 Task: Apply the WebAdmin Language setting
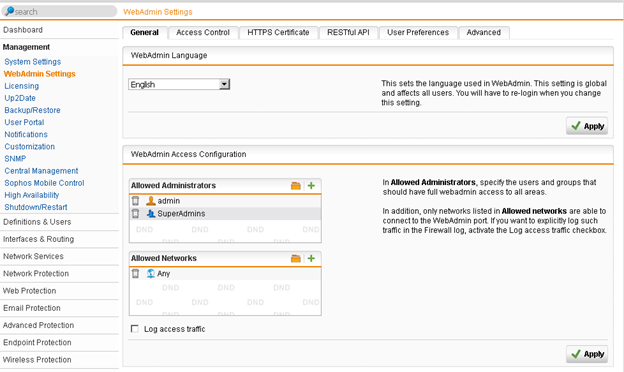587,126
